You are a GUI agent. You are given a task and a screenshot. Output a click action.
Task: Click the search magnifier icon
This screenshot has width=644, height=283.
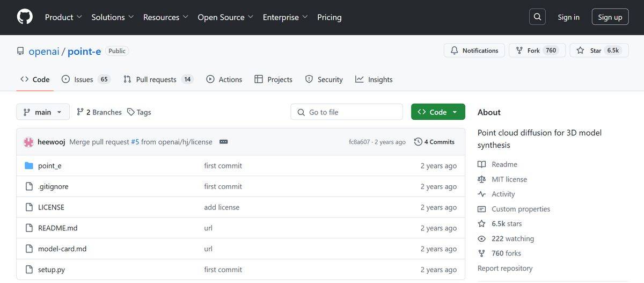tap(537, 17)
